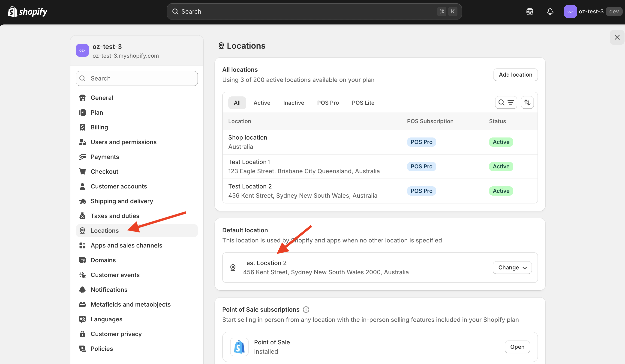Click the Shipping and delivery truck icon
This screenshot has width=625, height=364.
tap(82, 201)
